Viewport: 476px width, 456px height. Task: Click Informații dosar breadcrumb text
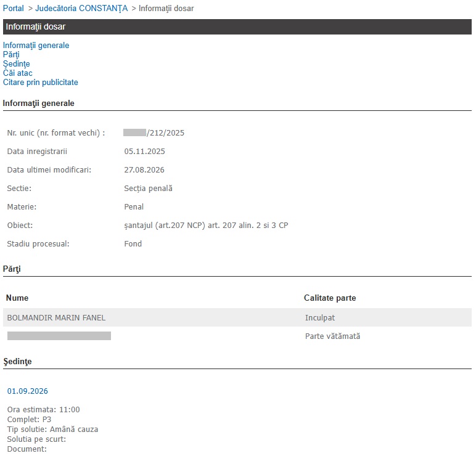click(166, 8)
